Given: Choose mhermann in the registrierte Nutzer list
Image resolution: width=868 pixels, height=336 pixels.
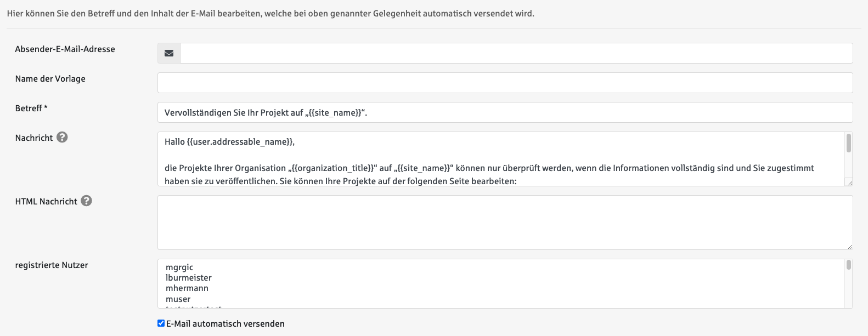Looking at the screenshot, I should pos(187,288).
